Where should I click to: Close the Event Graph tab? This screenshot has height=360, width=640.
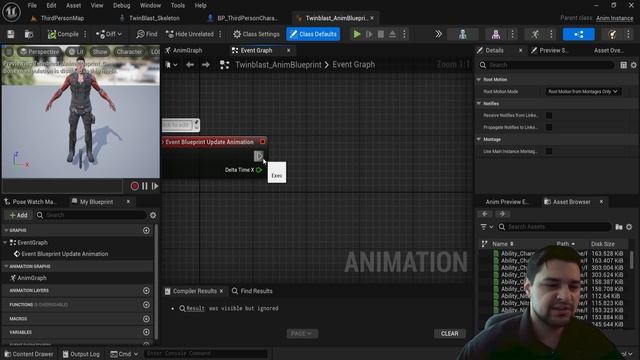tap(289, 51)
